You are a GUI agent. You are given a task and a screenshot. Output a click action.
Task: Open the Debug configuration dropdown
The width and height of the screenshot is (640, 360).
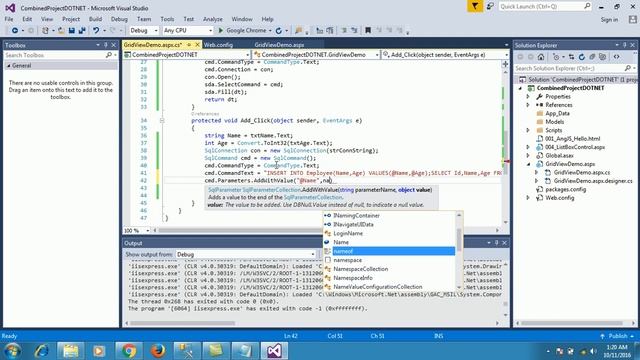click(144, 31)
